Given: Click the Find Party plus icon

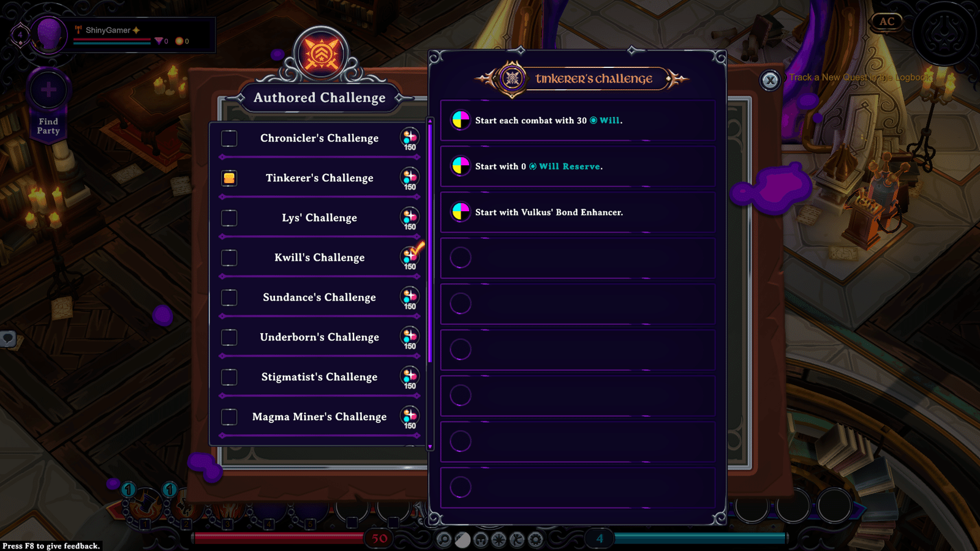Looking at the screenshot, I should click(48, 91).
